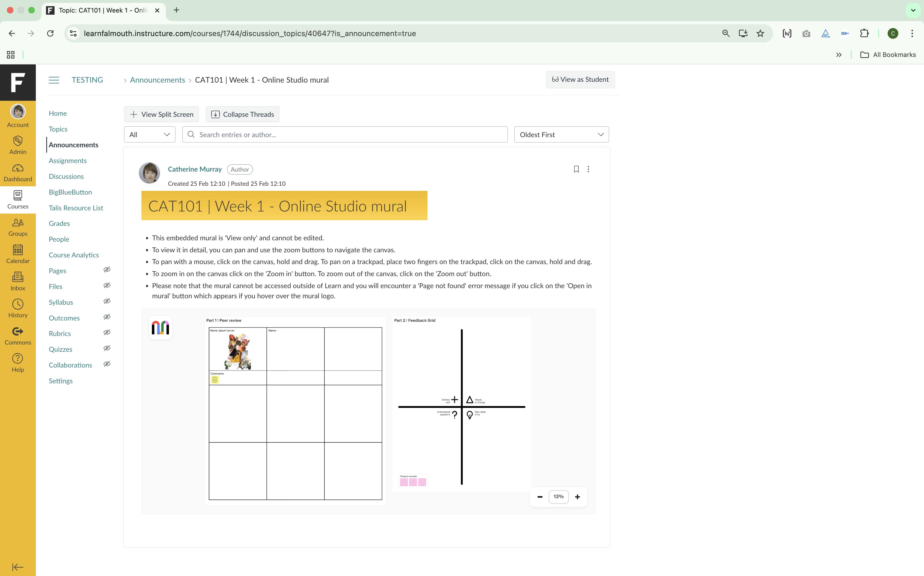Open the All filter dropdown
The image size is (924, 576).
[x=149, y=134]
